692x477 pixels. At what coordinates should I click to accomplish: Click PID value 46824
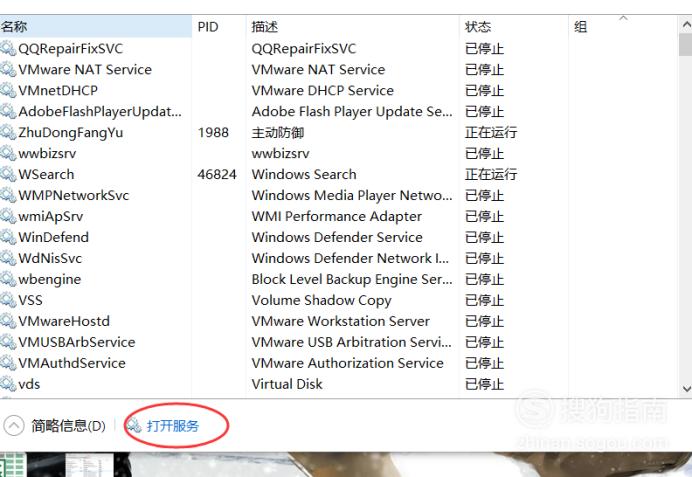click(217, 174)
